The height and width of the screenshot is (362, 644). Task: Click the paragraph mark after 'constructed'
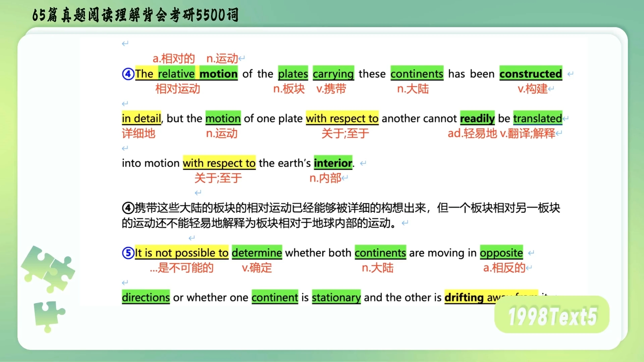click(570, 73)
